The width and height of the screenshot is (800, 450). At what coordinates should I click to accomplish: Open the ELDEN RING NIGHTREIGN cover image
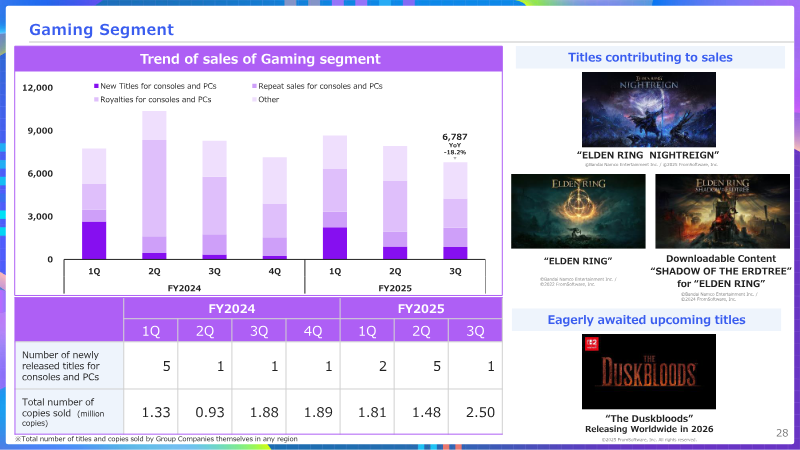[x=648, y=109]
